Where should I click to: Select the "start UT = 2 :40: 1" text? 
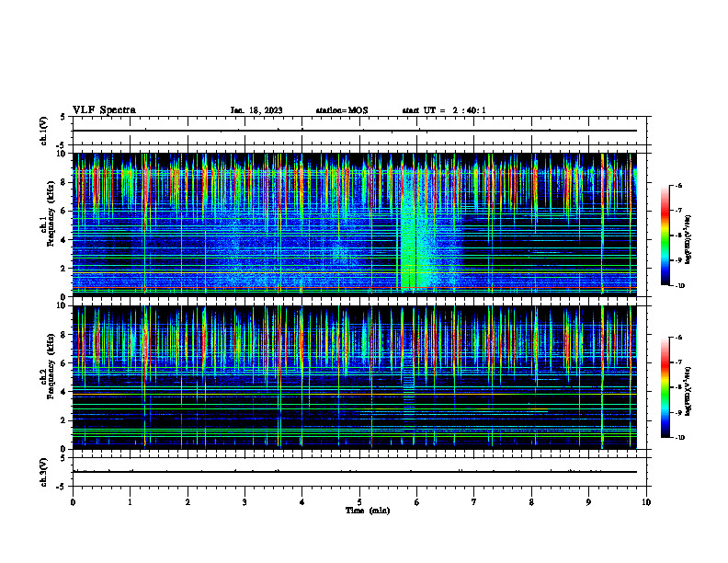pyautogui.click(x=444, y=110)
